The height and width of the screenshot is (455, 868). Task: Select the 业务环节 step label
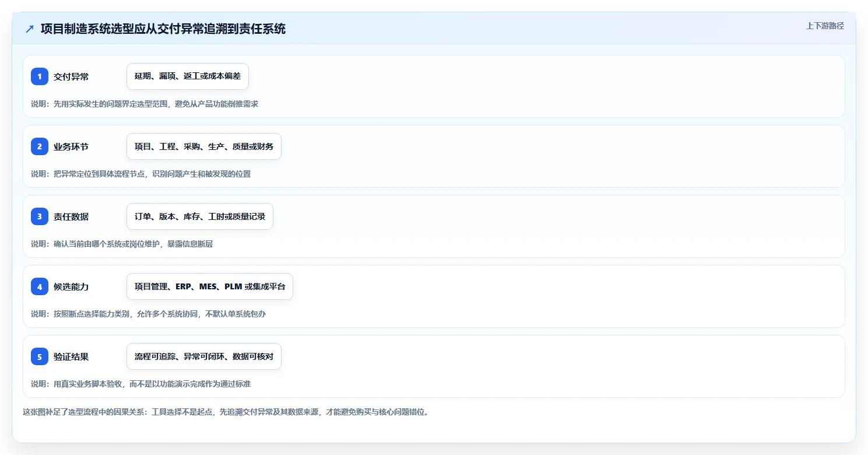point(71,146)
